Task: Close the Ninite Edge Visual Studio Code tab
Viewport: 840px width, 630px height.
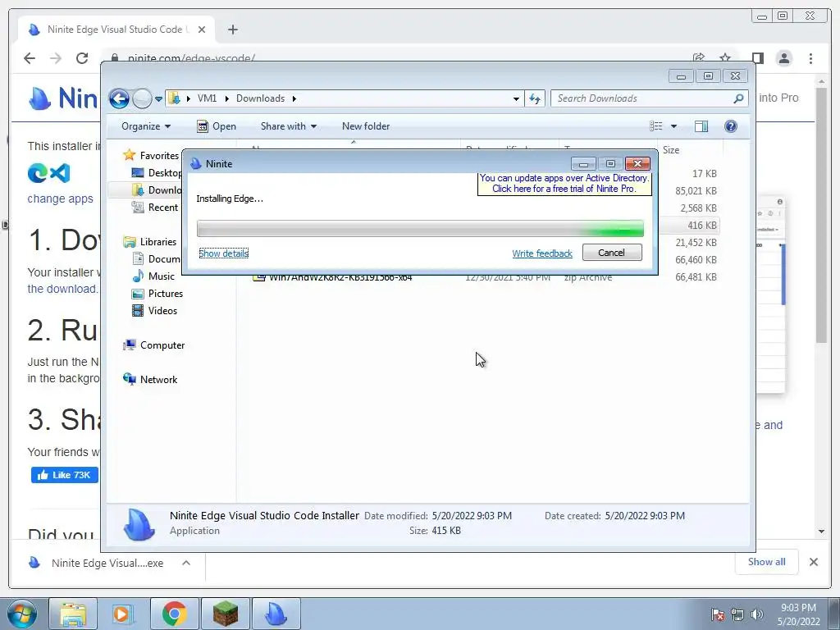Action: tap(202, 30)
